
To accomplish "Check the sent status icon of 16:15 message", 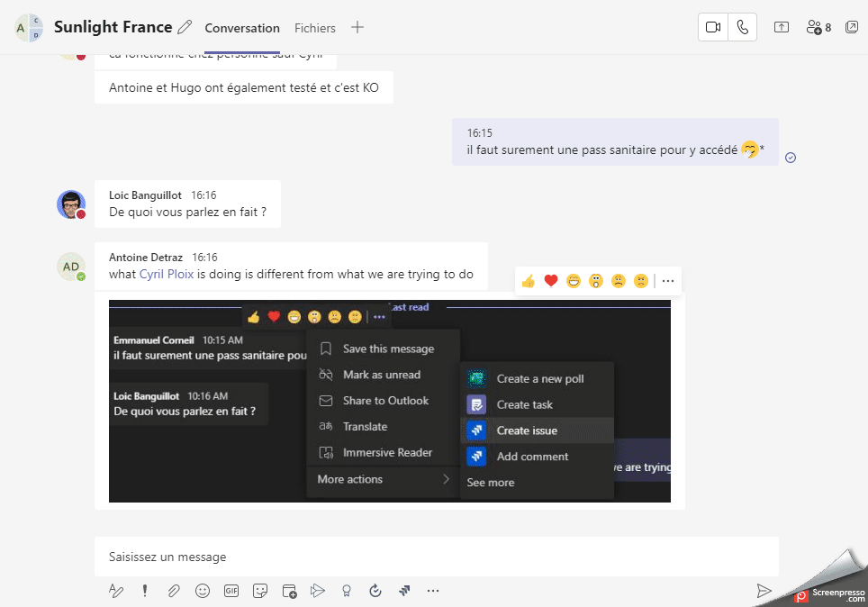I will point(791,158).
